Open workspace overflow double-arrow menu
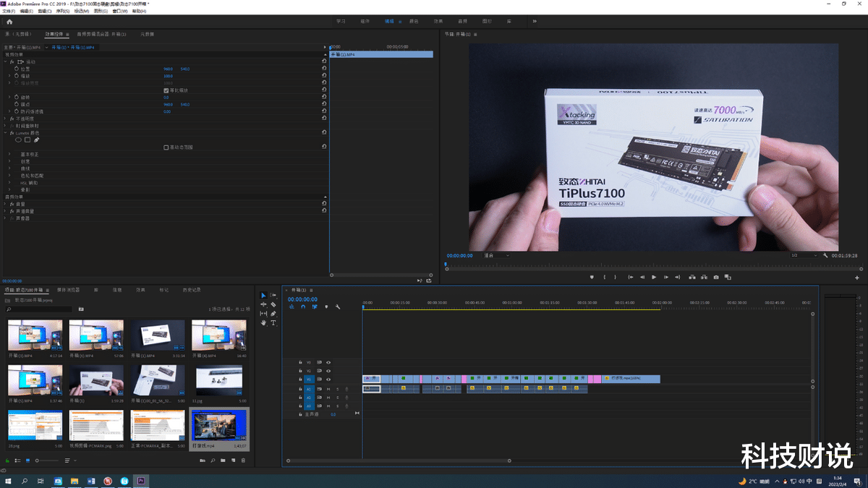The image size is (868, 488). (x=535, y=22)
